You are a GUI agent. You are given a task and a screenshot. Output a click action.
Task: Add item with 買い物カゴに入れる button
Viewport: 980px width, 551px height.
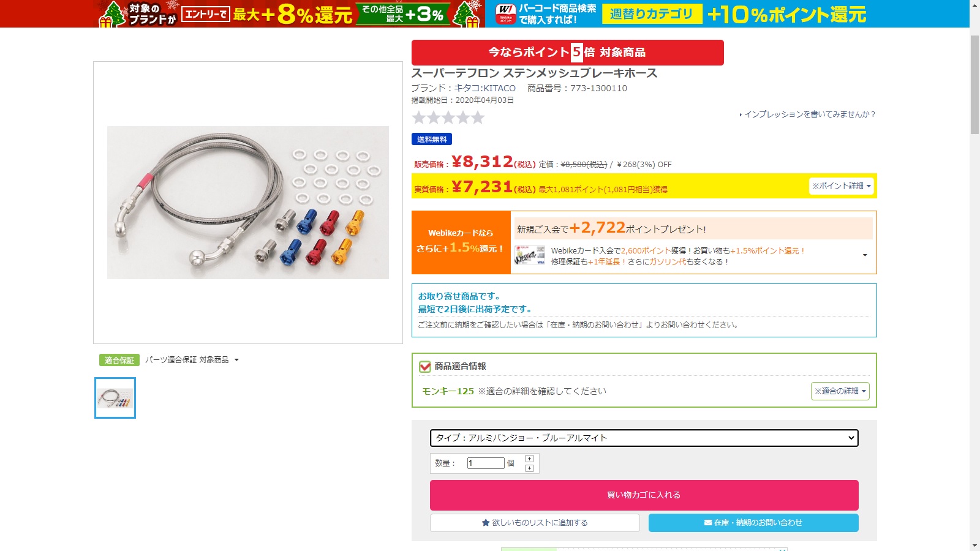point(644,495)
